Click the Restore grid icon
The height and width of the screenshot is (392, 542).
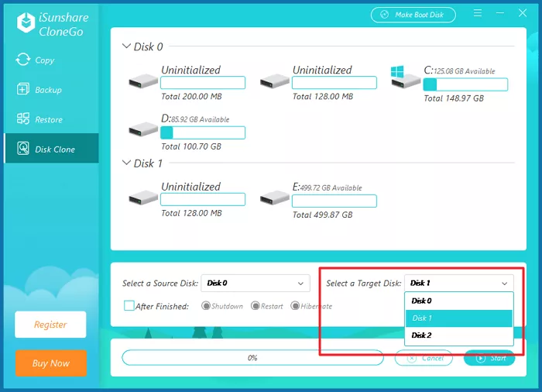click(23, 119)
